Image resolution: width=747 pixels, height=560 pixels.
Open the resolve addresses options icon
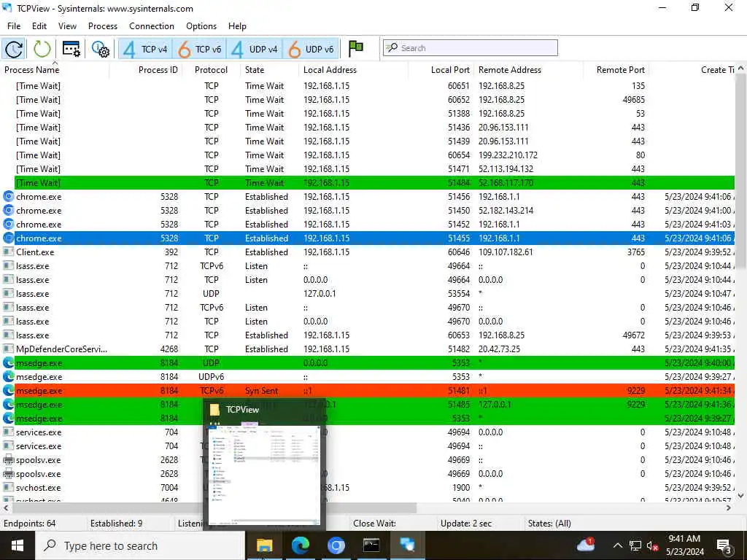71,49
